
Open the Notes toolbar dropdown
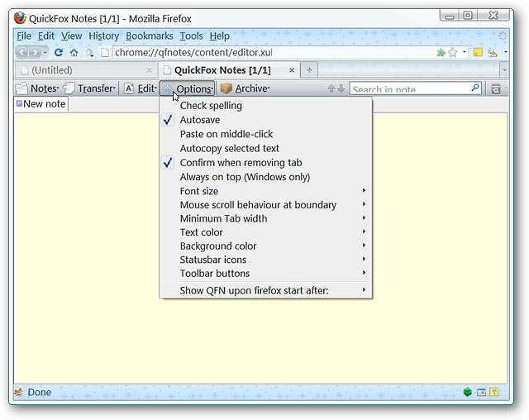(37, 88)
